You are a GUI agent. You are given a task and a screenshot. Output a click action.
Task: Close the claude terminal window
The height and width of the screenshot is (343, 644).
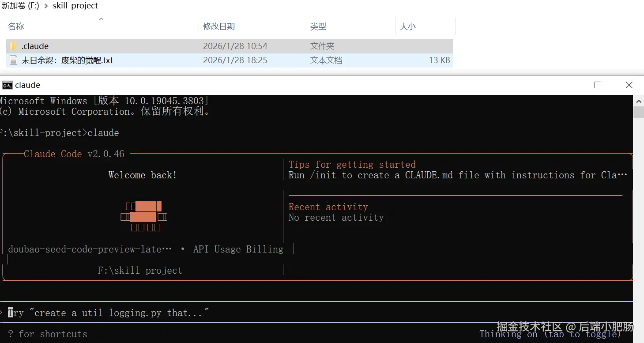[x=629, y=85]
